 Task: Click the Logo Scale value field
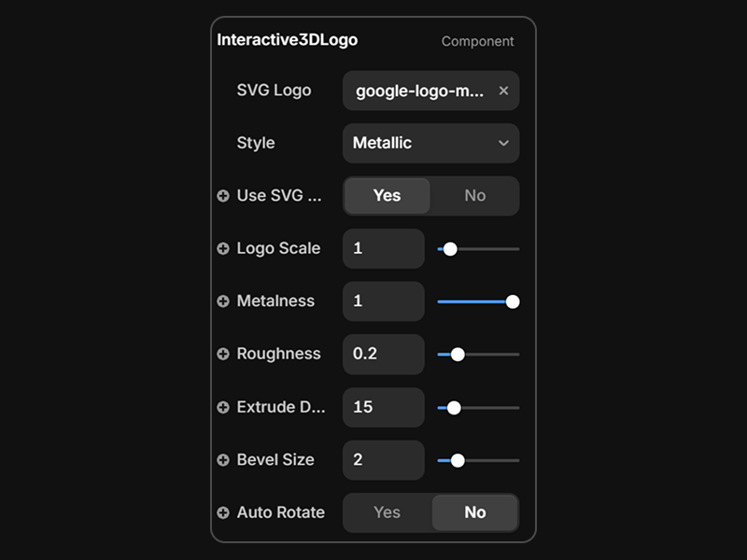(383, 249)
